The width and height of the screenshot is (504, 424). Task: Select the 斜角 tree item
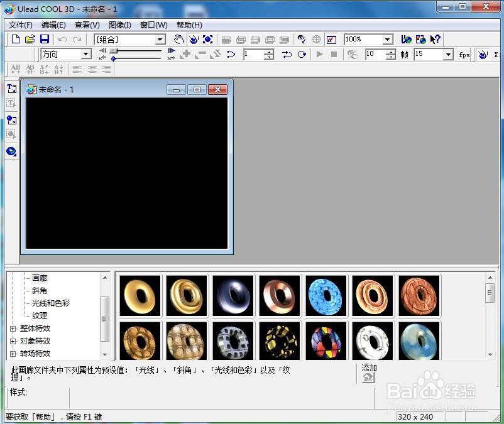[40, 291]
